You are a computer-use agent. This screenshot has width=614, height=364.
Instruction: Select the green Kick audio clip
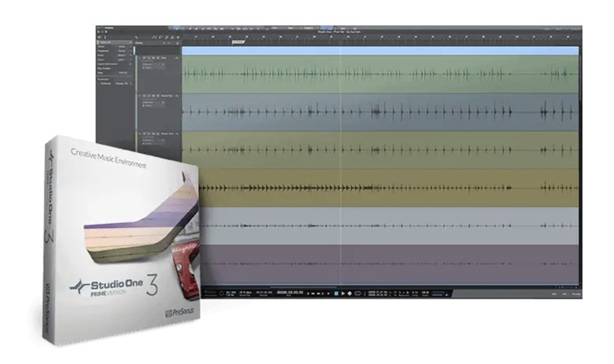tap(380, 74)
